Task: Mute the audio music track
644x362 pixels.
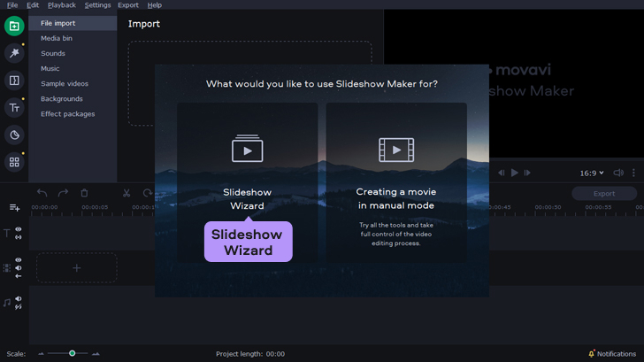Action: pos(19,299)
